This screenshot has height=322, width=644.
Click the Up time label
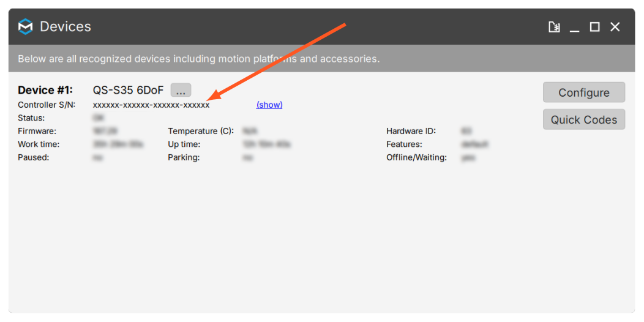(184, 144)
